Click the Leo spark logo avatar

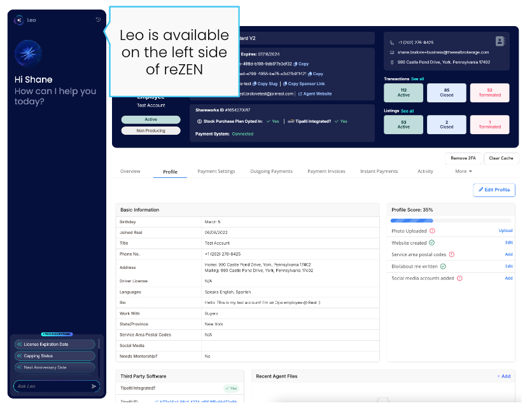pos(27,53)
